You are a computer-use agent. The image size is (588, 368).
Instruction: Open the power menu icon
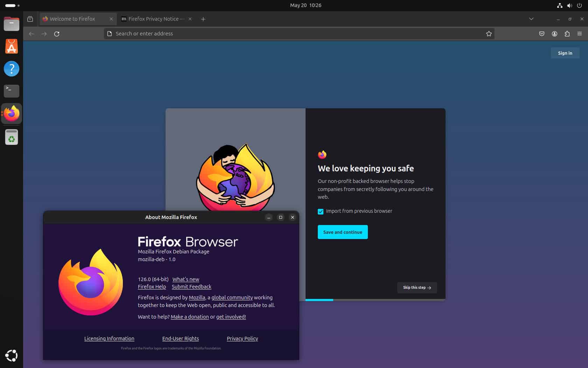pyautogui.click(x=579, y=5)
